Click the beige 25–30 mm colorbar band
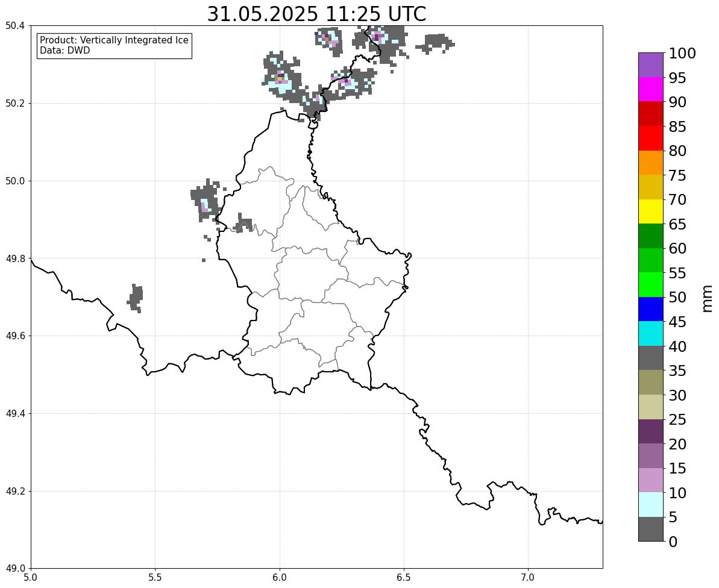Screen dimensions: 719x588 [x=651, y=407]
